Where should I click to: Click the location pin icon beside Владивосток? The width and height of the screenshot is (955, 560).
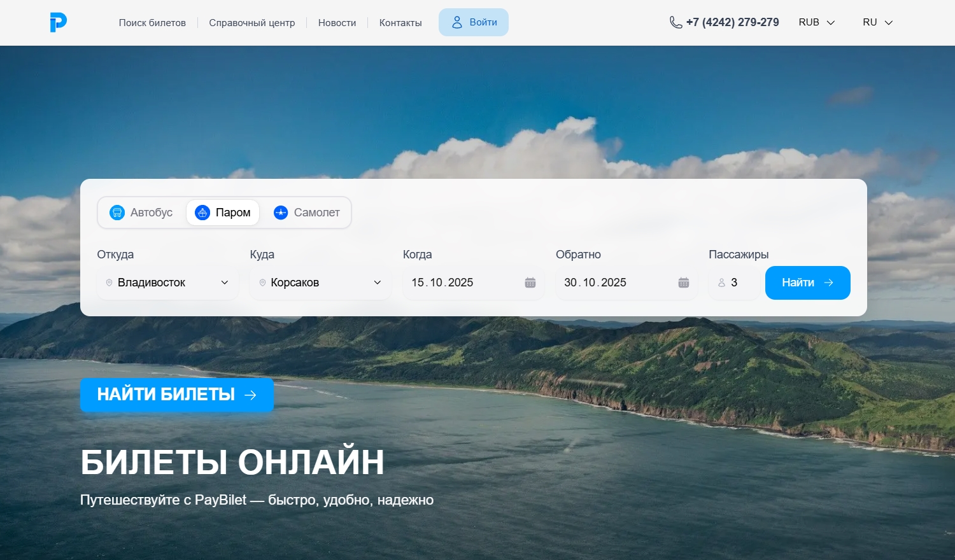(109, 283)
